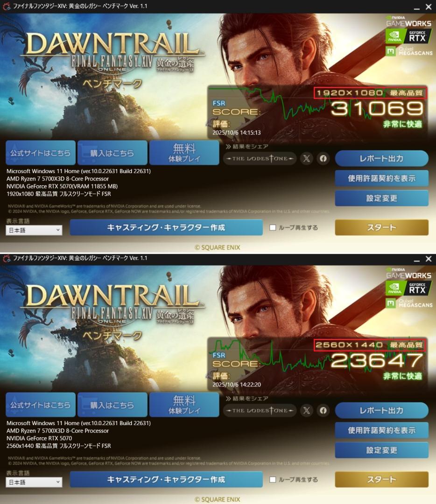Screen dimensions: 436x504
Task: Open the 日本語 language dropdown in upper window
Action: [34, 230]
